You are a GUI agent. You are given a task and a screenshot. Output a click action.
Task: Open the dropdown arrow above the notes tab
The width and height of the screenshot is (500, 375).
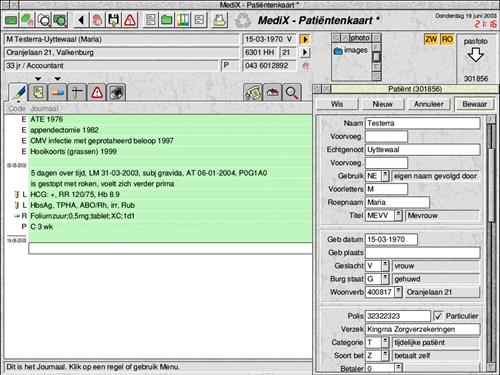point(38,79)
